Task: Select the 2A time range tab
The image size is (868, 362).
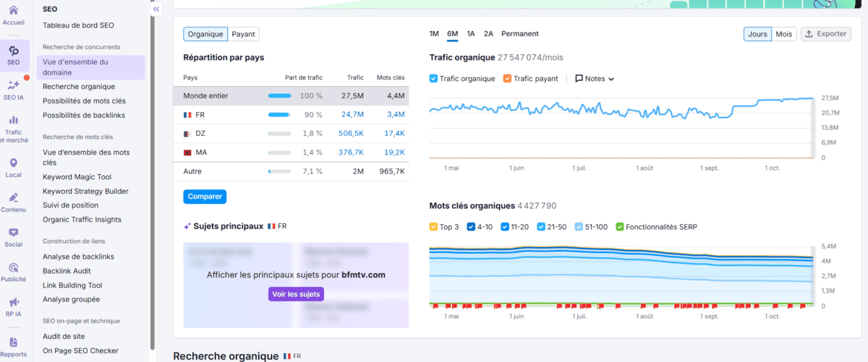Action: coord(489,34)
